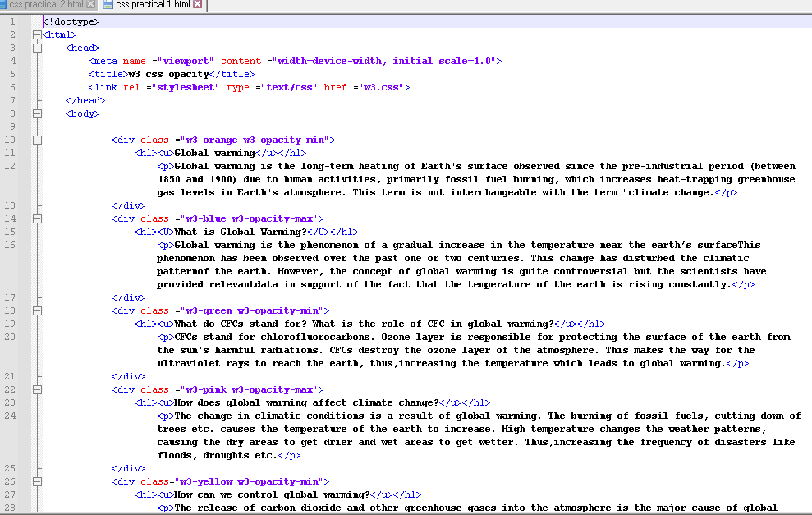Fold the w3-orange div block
This screenshot has width=812, height=515.
coord(36,140)
